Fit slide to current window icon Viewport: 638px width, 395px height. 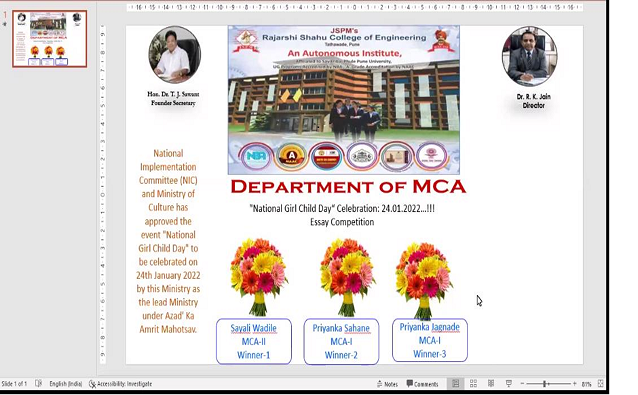click(601, 384)
